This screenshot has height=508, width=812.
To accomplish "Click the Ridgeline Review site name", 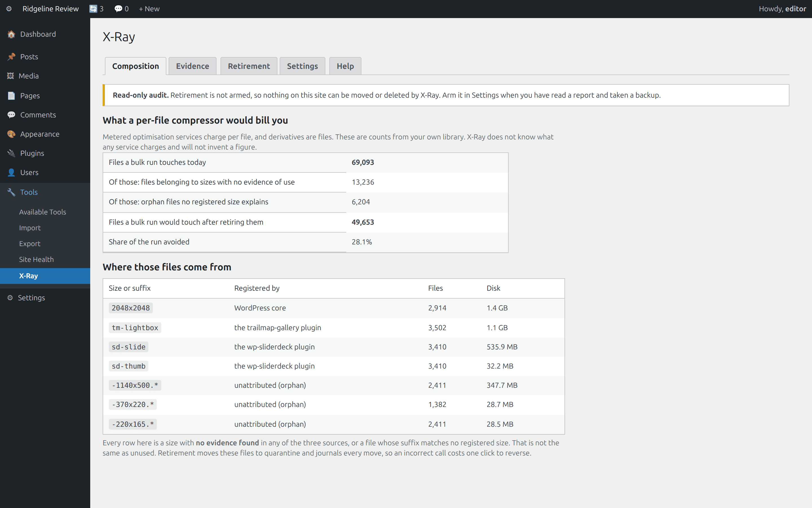I will 51,9.
